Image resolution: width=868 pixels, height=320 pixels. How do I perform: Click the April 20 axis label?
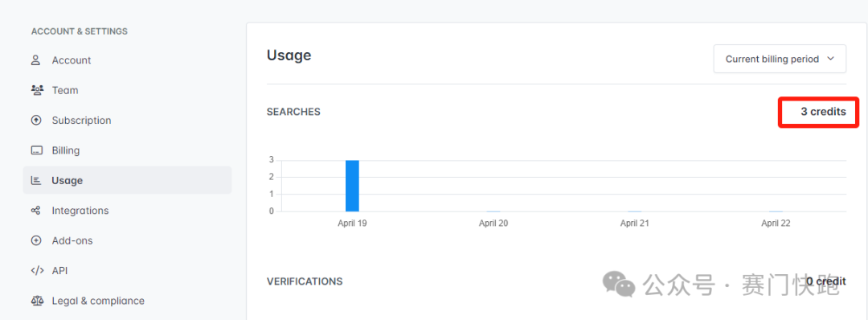(x=493, y=224)
